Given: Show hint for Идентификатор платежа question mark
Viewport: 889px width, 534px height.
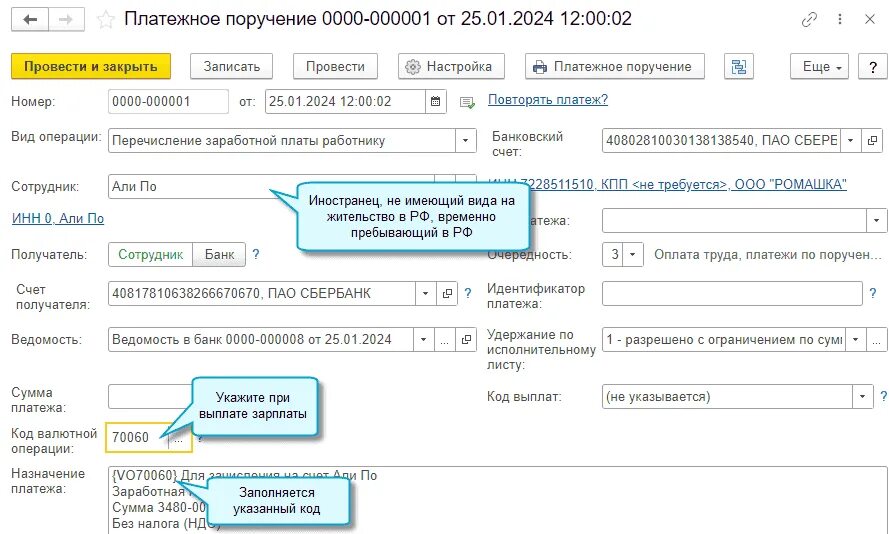Looking at the screenshot, I should [873, 294].
